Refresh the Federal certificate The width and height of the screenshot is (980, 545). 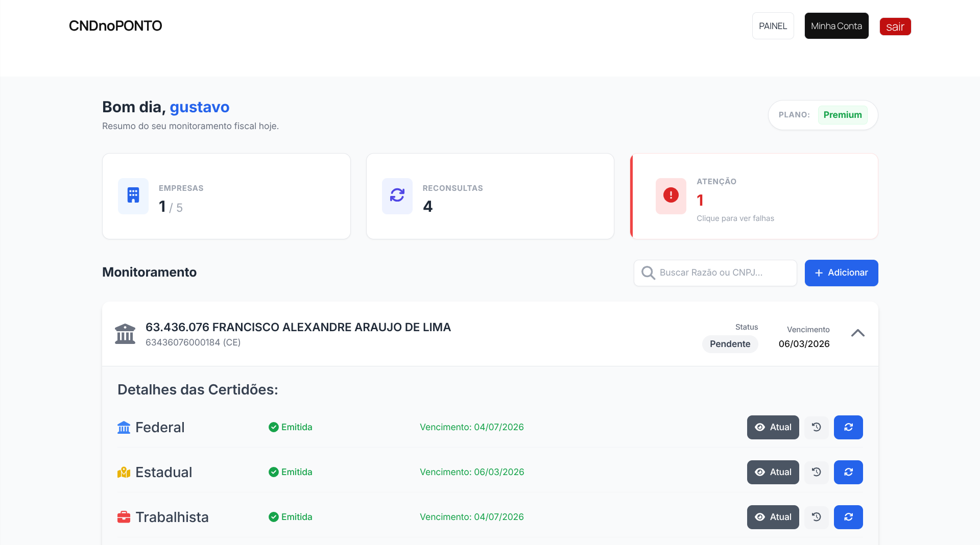point(848,427)
